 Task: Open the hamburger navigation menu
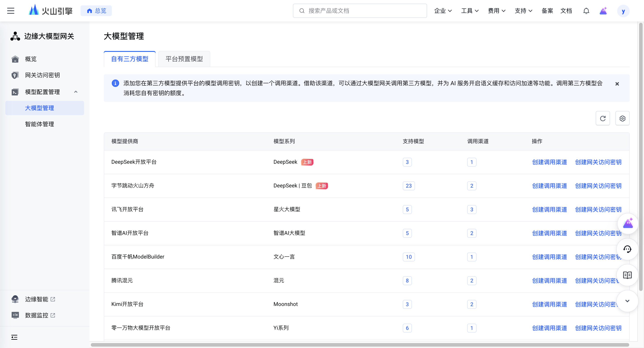pos(11,11)
